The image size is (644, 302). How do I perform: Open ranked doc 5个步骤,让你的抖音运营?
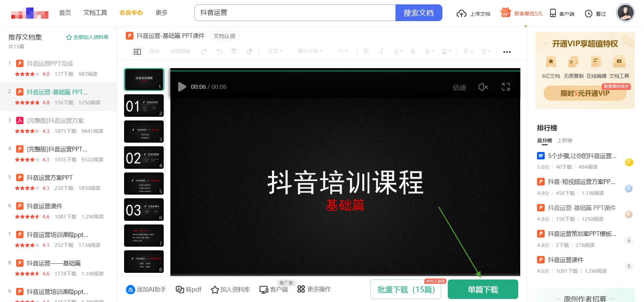point(582,156)
